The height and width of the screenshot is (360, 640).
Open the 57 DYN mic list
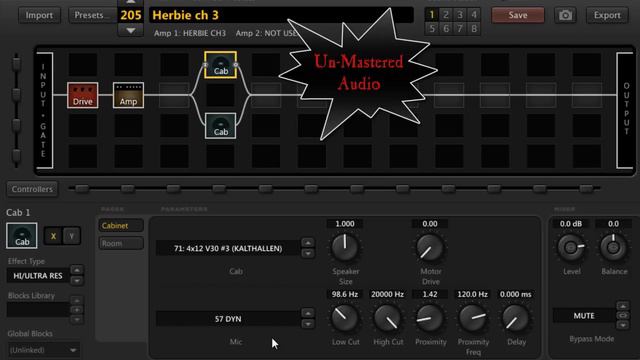(228, 319)
